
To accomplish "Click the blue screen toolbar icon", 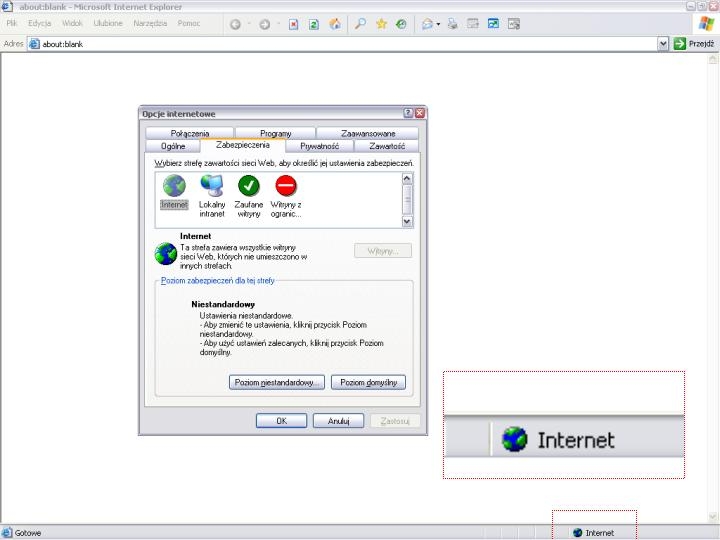I will pyautogui.click(x=493, y=23).
